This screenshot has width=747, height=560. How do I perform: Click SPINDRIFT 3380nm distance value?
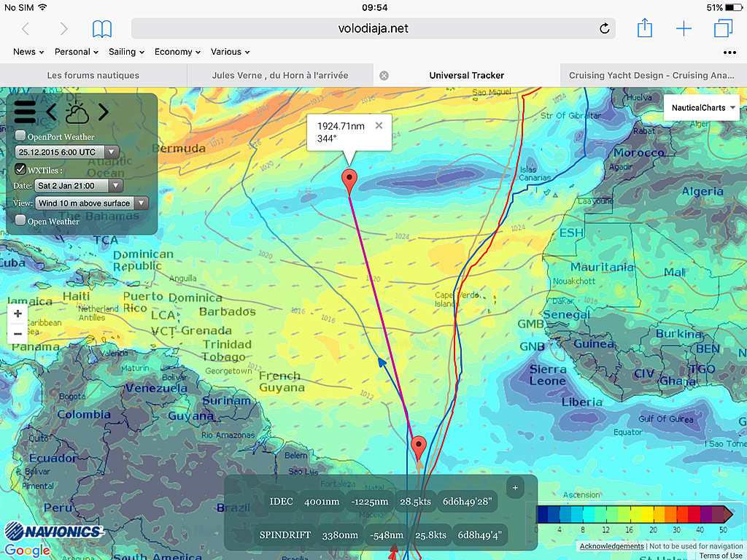(x=340, y=535)
